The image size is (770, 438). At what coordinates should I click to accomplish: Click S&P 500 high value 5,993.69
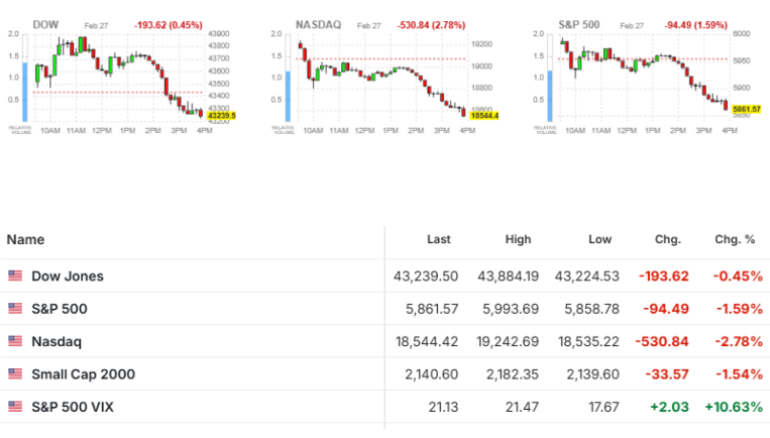(x=510, y=309)
